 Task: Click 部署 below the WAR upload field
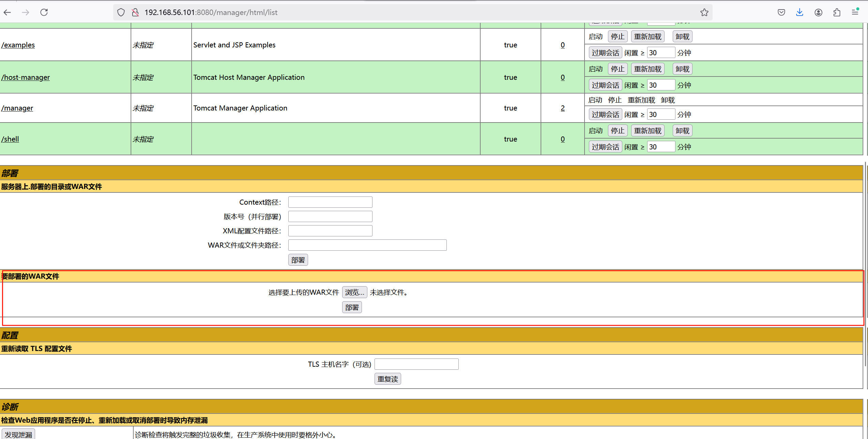click(x=352, y=308)
